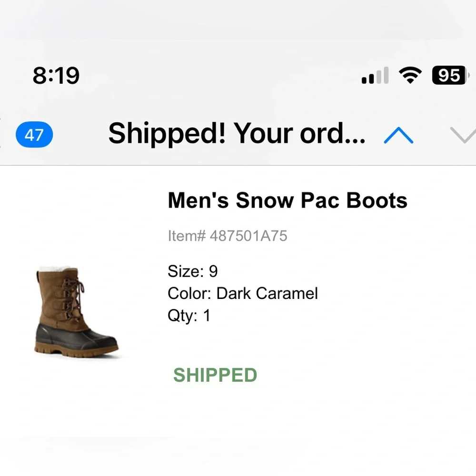
Task: Open the previous message with the up chevron
Action: pos(399,135)
